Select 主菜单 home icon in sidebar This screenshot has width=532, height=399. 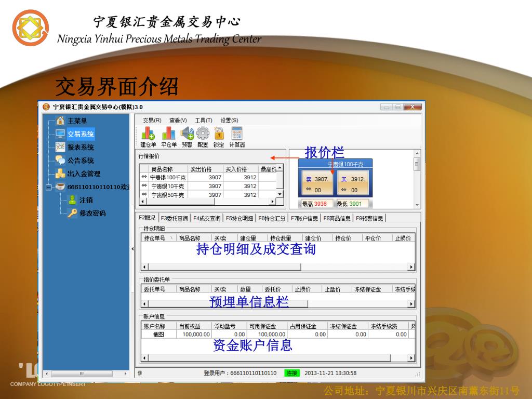point(60,121)
